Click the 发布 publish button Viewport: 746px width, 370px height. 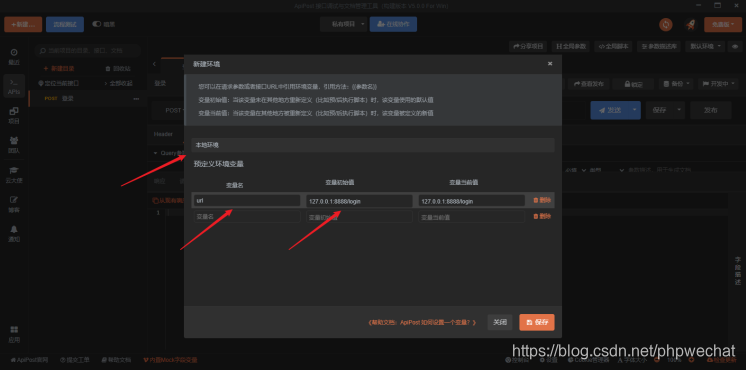(710, 110)
